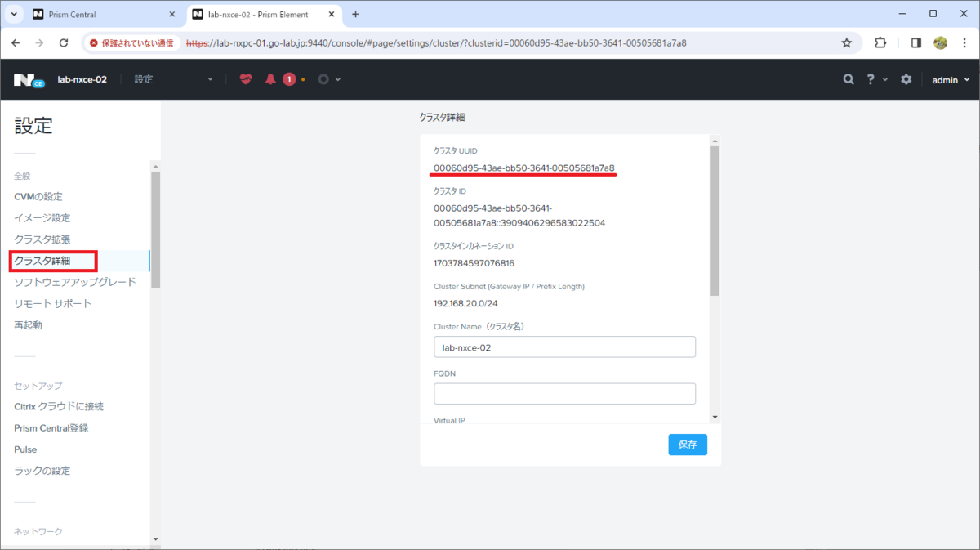Open the help question mark menu
Viewport: 980px width, 550px height.
[x=871, y=79]
